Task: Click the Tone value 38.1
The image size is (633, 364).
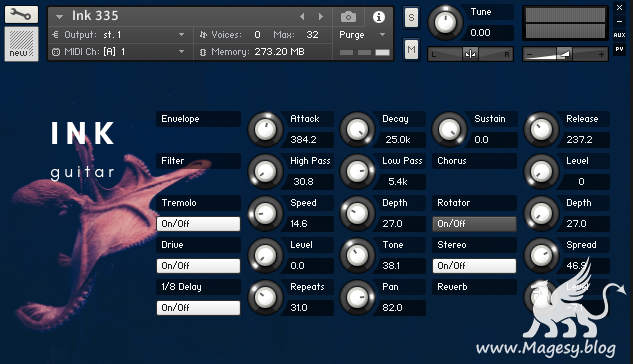Action: [x=391, y=266]
